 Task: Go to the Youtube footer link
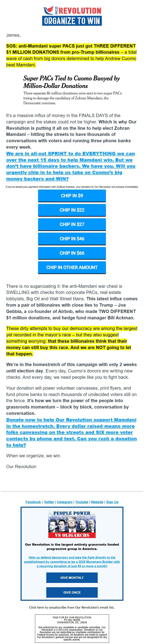pyautogui.click(x=81, y=502)
